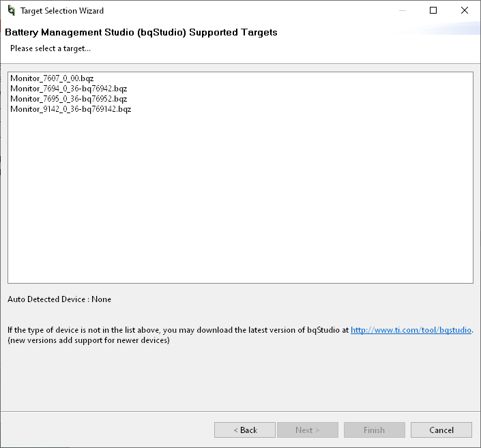
Task: Click the Finish button
Action: click(374, 430)
